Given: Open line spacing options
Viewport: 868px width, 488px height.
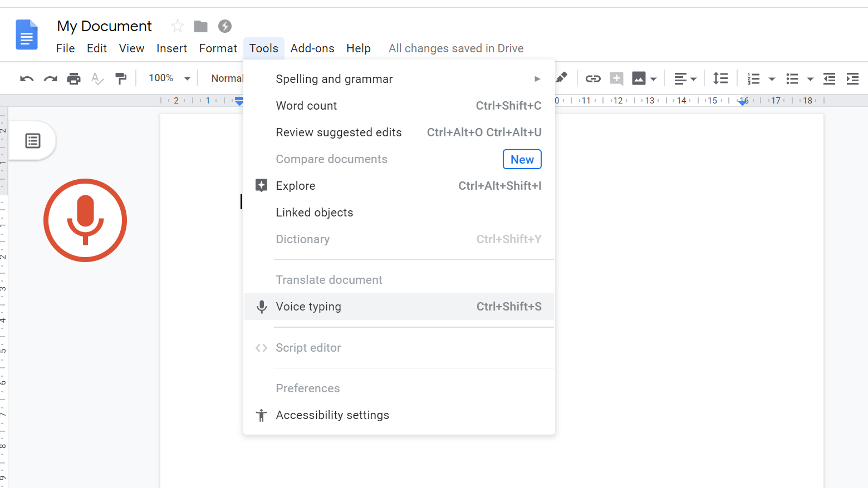Looking at the screenshot, I should tap(720, 78).
